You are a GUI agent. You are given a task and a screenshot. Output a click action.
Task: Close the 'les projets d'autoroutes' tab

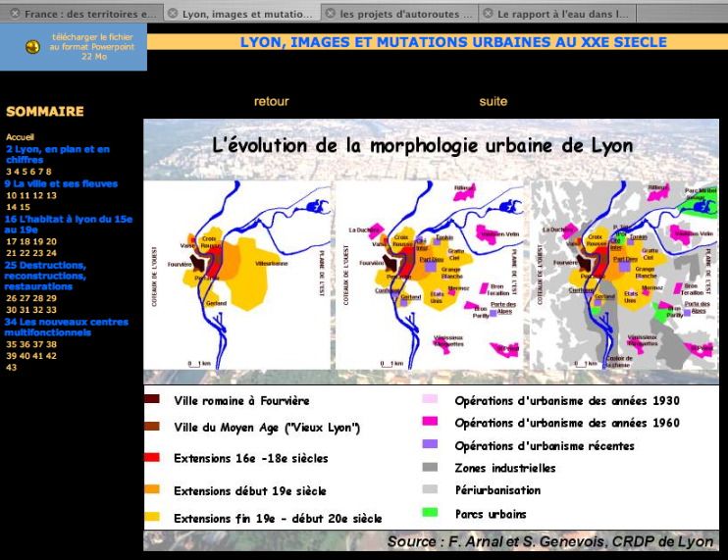[x=330, y=14]
